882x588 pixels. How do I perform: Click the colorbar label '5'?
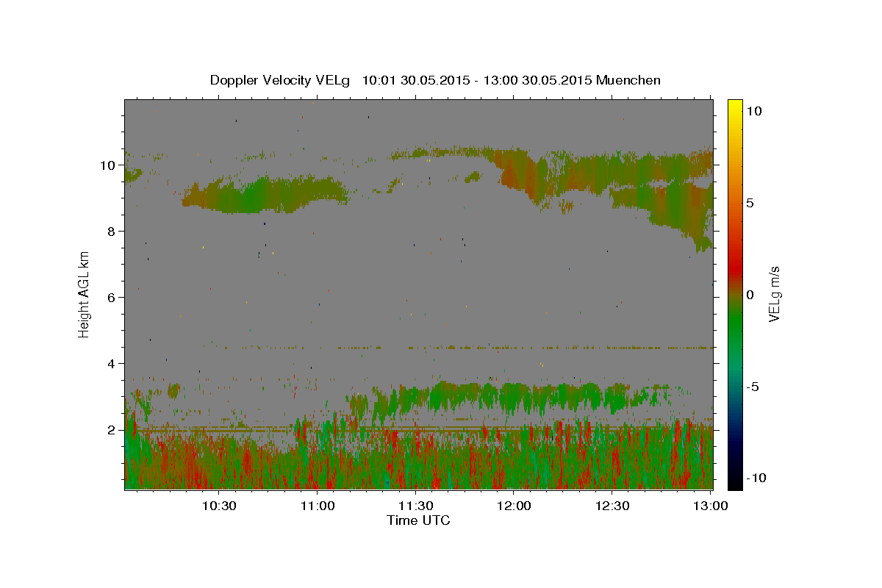(750, 203)
